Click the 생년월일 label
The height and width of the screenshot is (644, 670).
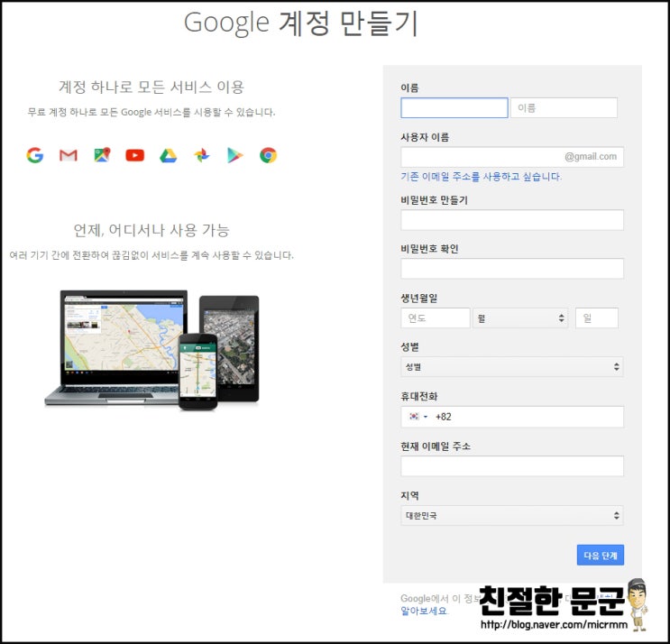click(x=419, y=299)
